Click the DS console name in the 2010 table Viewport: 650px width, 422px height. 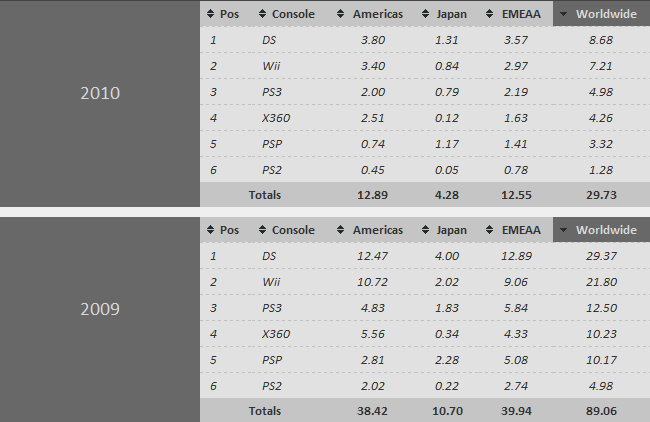pos(269,40)
